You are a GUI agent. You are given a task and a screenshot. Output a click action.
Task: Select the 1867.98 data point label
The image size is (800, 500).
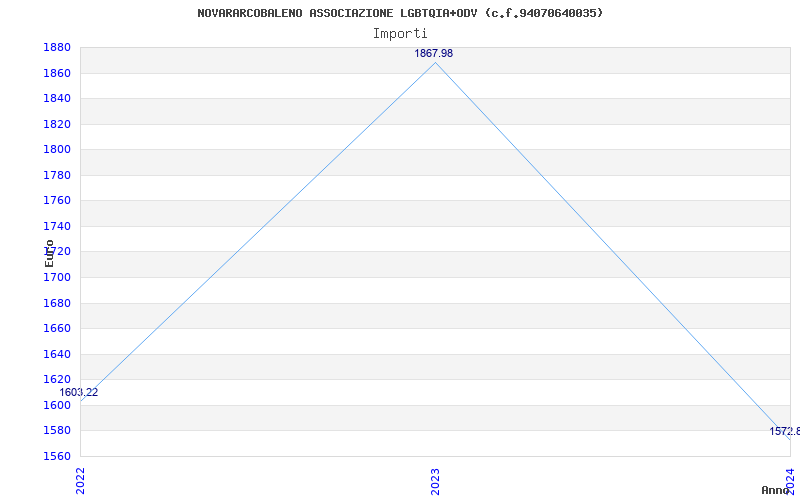[x=433, y=54]
